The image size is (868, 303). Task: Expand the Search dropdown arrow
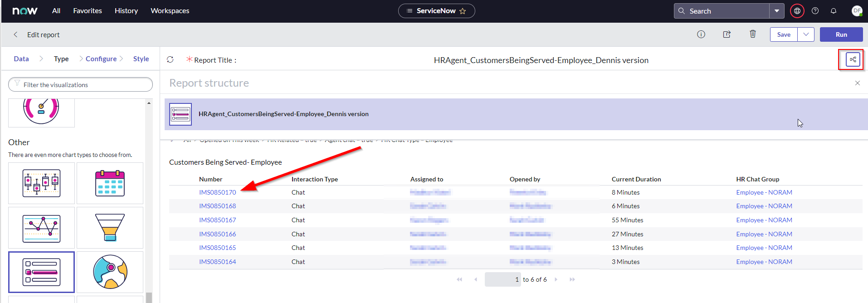point(777,11)
